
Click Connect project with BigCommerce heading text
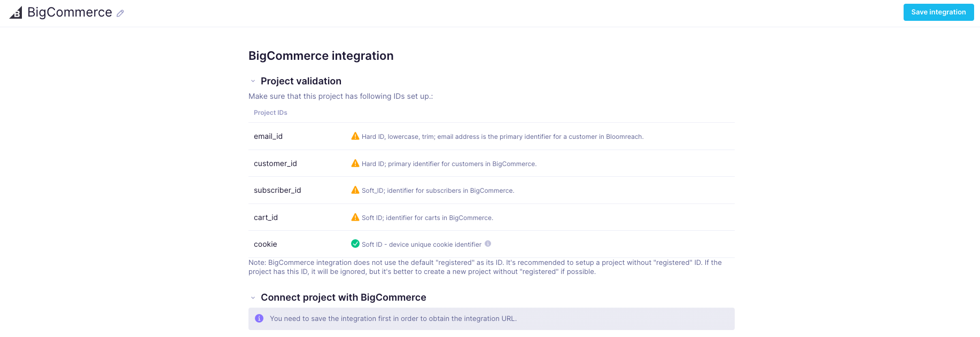click(344, 297)
